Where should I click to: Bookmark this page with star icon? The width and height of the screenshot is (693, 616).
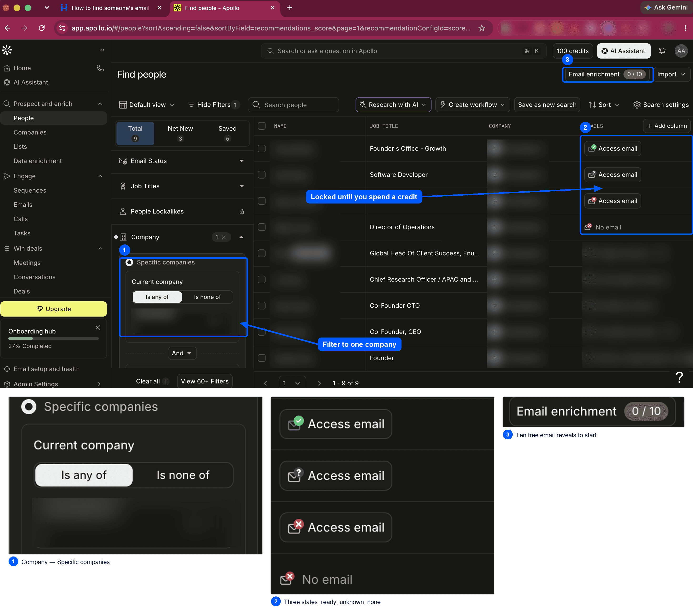click(482, 28)
